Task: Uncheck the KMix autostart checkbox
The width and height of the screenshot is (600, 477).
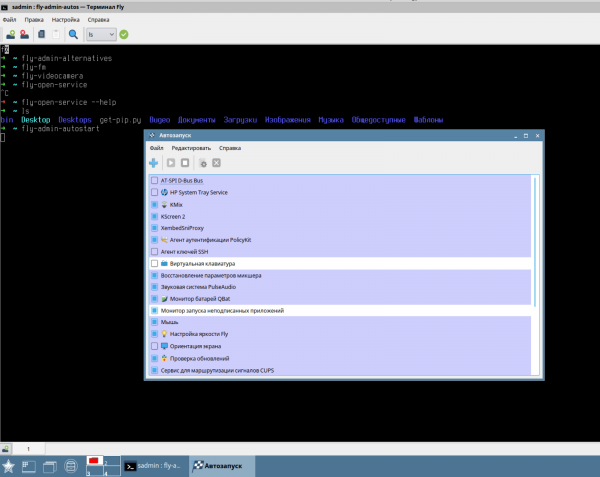Action: (154, 204)
